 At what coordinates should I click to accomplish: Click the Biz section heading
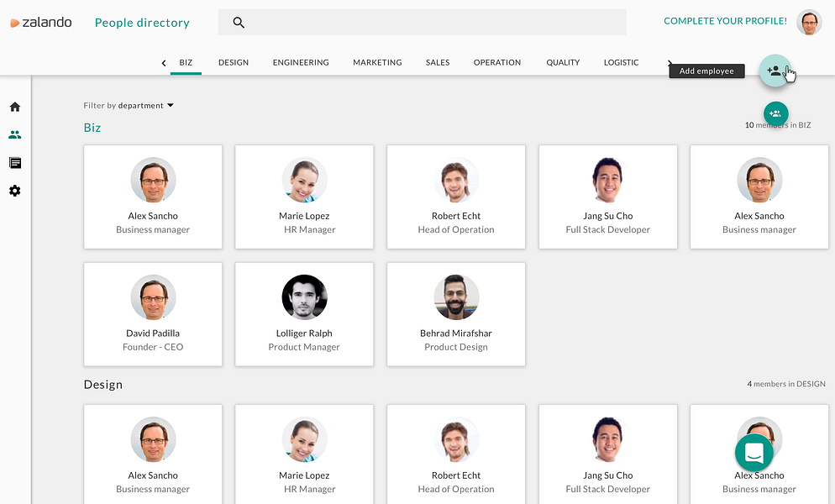(x=92, y=128)
